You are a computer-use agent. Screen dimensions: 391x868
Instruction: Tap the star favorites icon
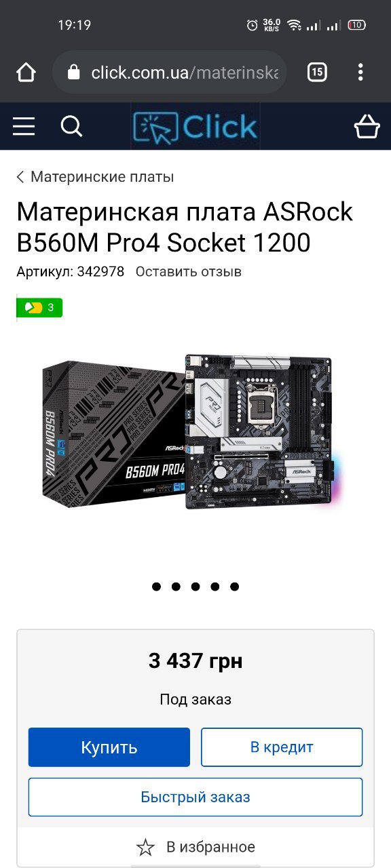click(145, 847)
